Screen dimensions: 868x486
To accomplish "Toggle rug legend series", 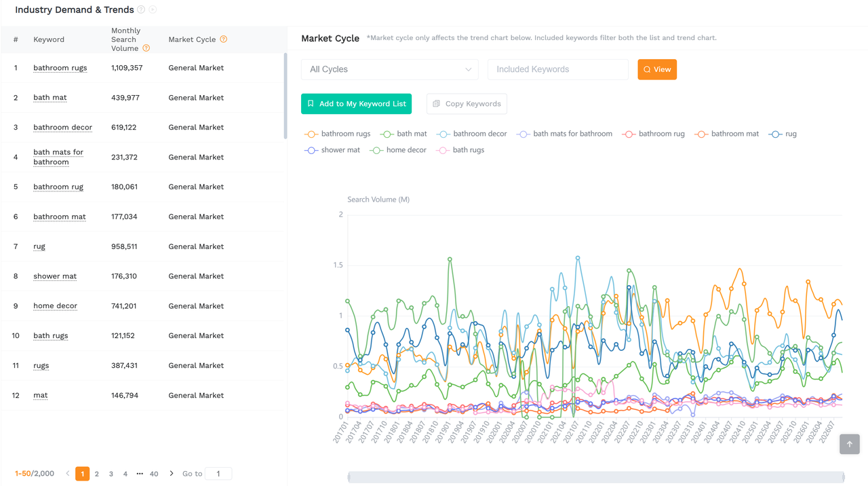I will pos(783,134).
